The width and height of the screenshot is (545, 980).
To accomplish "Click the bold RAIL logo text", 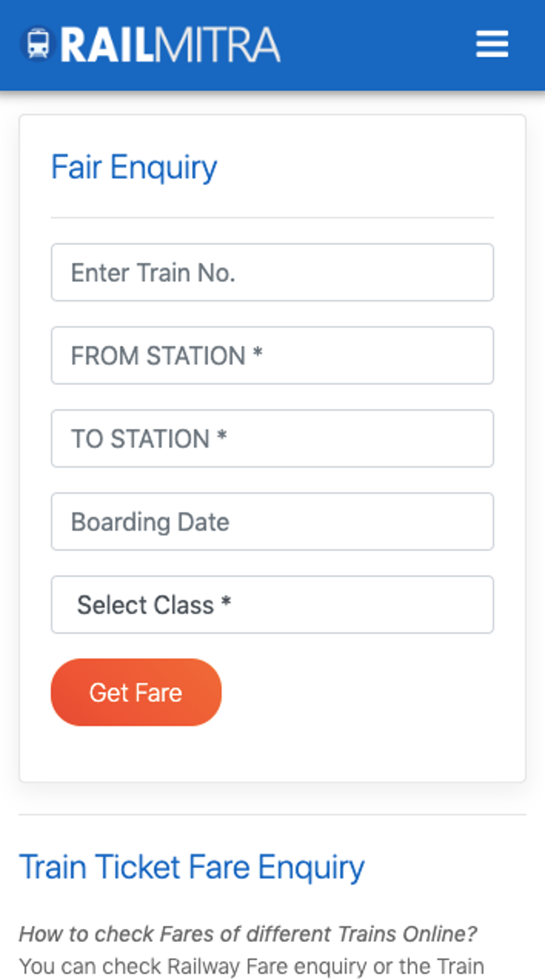I will (x=107, y=45).
